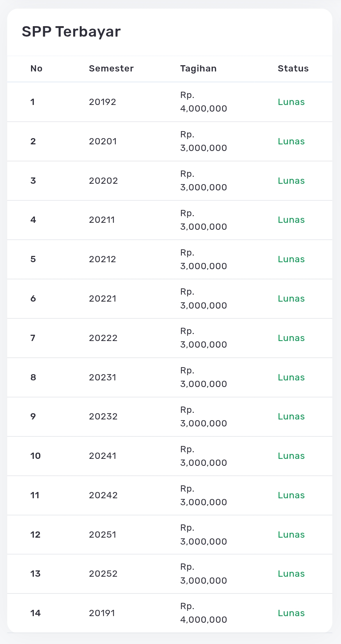Select the semester 20221 cell

click(x=103, y=298)
